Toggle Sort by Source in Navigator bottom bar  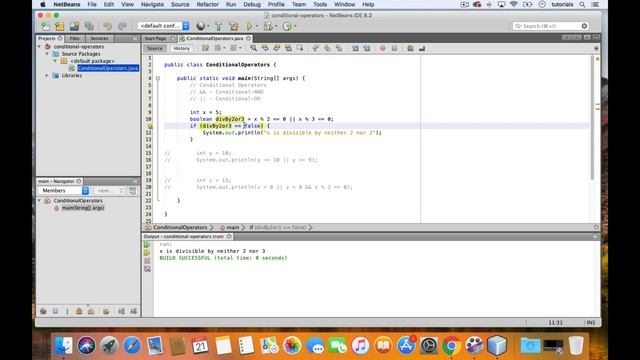tap(133, 311)
